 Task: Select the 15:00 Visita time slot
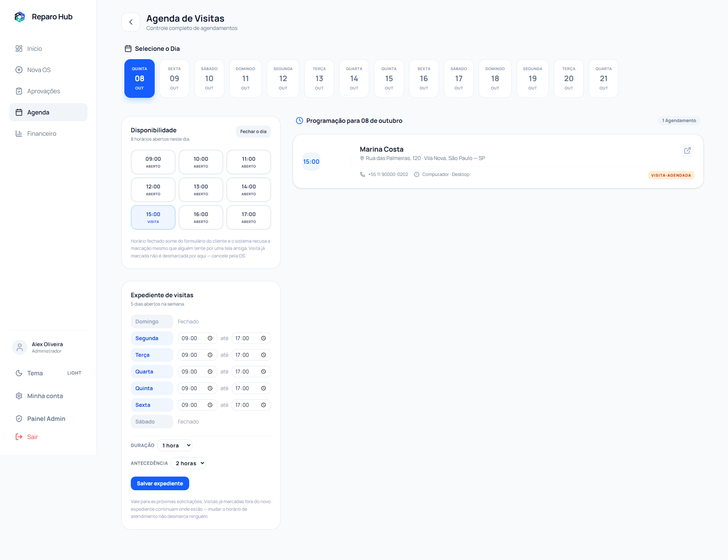click(x=153, y=217)
